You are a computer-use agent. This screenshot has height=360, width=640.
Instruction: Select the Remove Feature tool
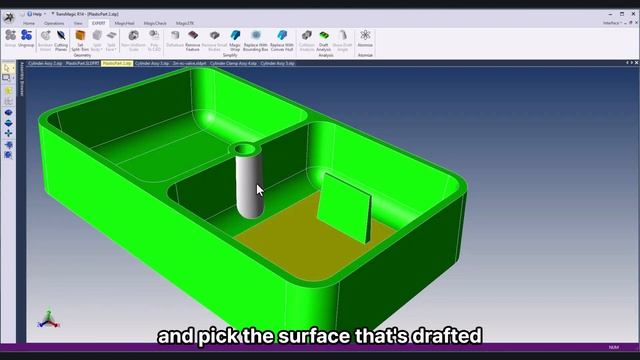coord(193,41)
